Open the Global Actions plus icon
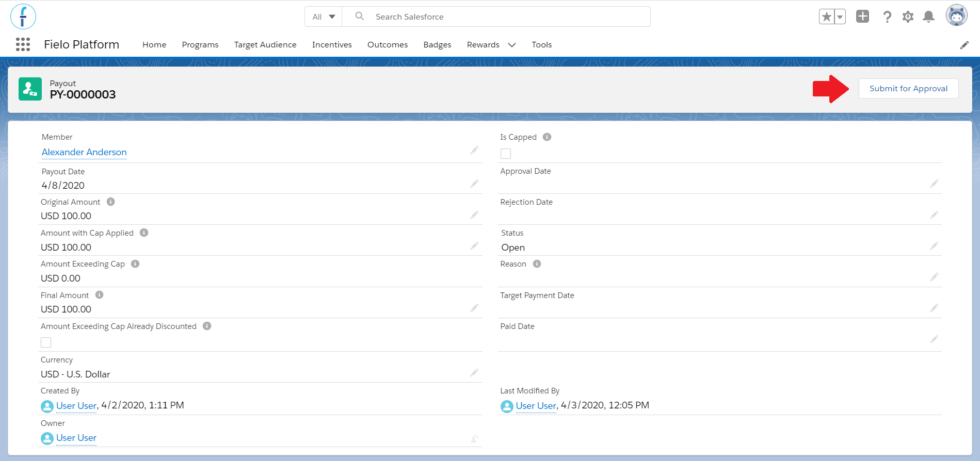 click(862, 17)
